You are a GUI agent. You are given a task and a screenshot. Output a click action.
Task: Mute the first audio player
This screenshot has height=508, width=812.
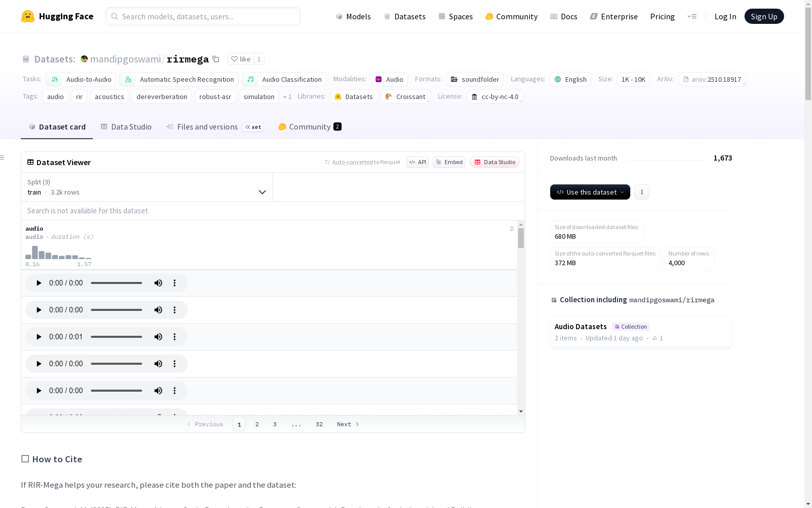[158, 283]
